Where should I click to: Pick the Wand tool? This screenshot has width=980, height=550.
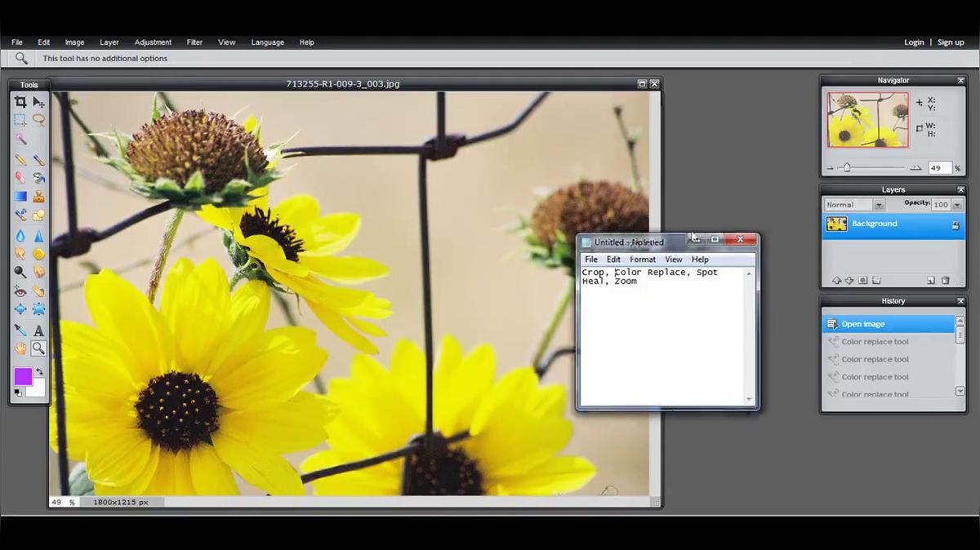[20, 140]
